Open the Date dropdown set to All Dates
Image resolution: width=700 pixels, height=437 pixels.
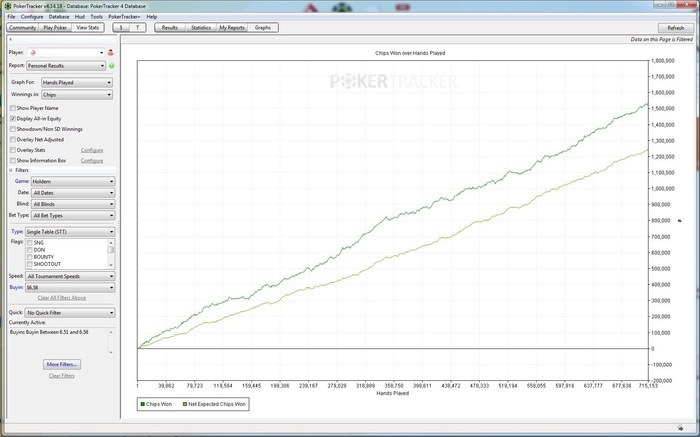[x=73, y=193]
